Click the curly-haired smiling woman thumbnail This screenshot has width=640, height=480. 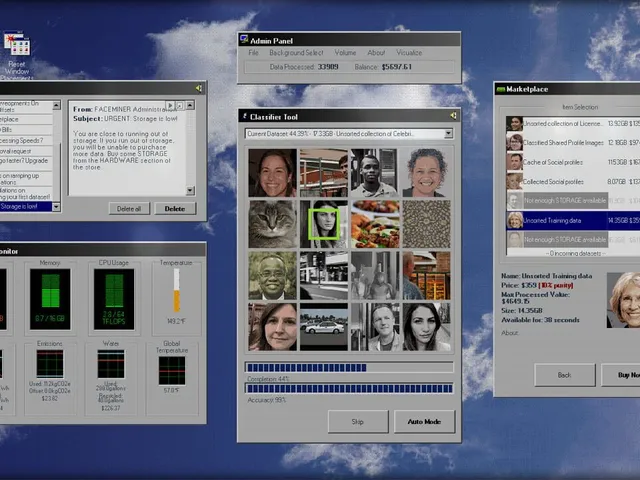point(427,173)
